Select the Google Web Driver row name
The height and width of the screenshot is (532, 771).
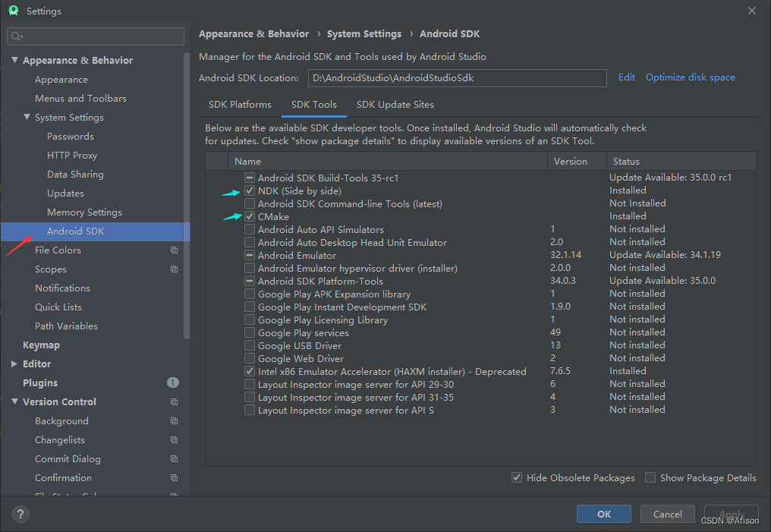click(x=301, y=358)
